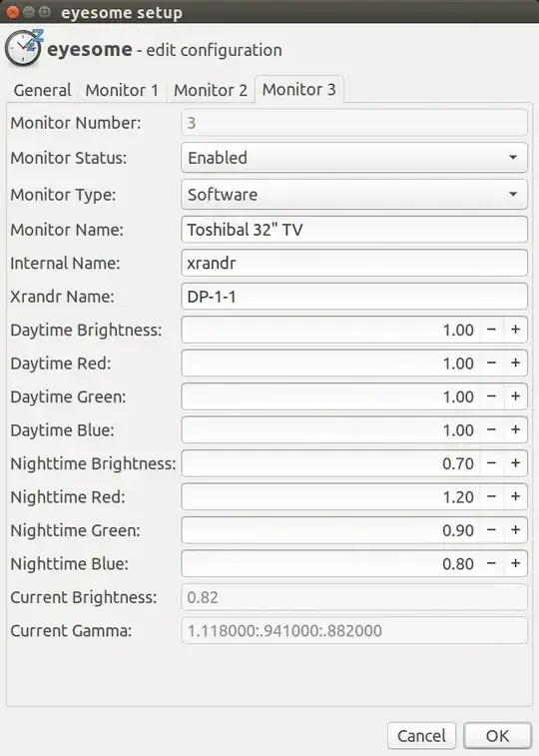This screenshot has width=539, height=756.
Task: Click the Nighttime Blue value 0.80
Action: [458, 563]
